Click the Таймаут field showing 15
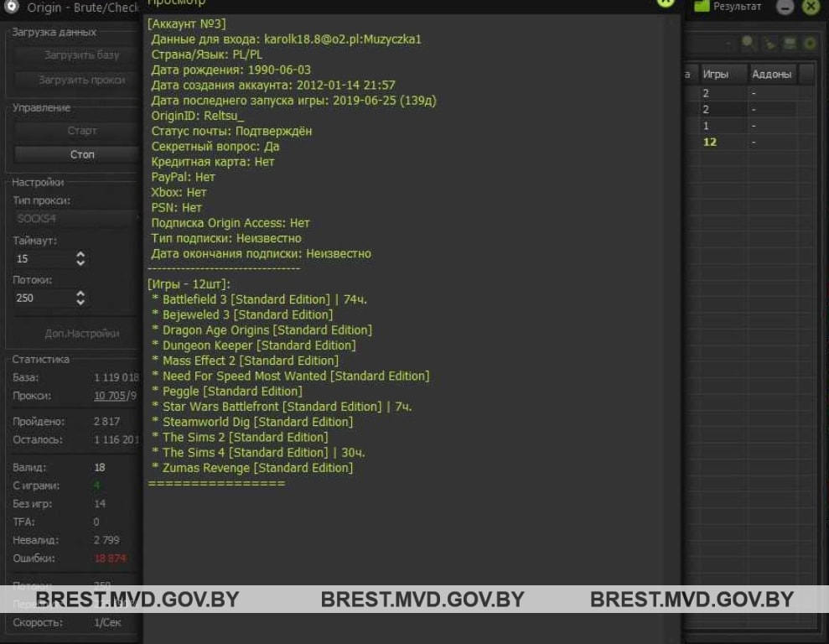The image size is (829, 644). [x=45, y=258]
